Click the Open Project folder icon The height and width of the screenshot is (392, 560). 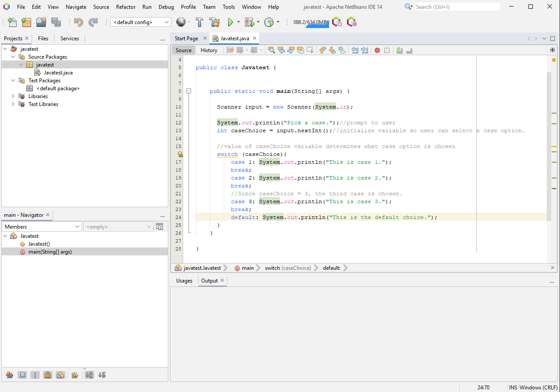click(x=41, y=22)
